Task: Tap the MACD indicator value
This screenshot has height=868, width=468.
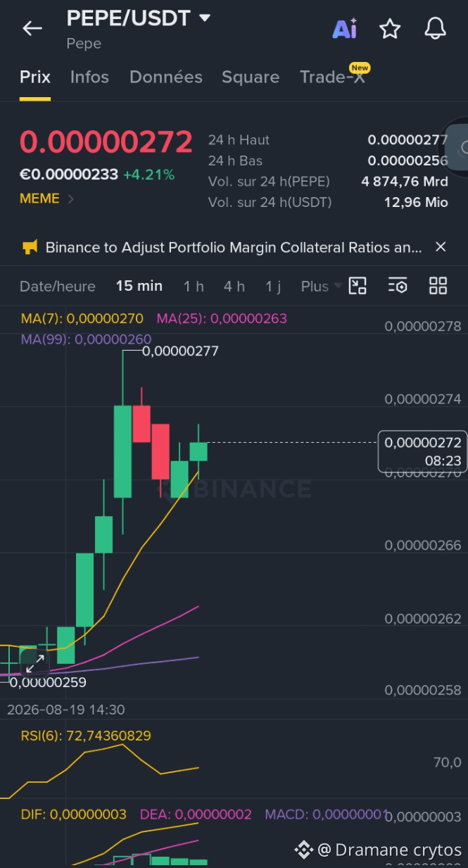Action: [x=327, y=814]
